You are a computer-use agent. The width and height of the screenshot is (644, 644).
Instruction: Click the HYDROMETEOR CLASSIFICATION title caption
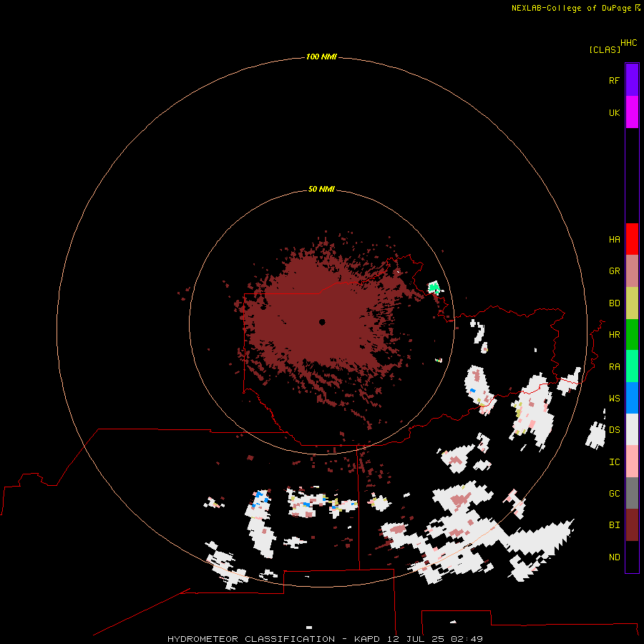coord(325,639)
